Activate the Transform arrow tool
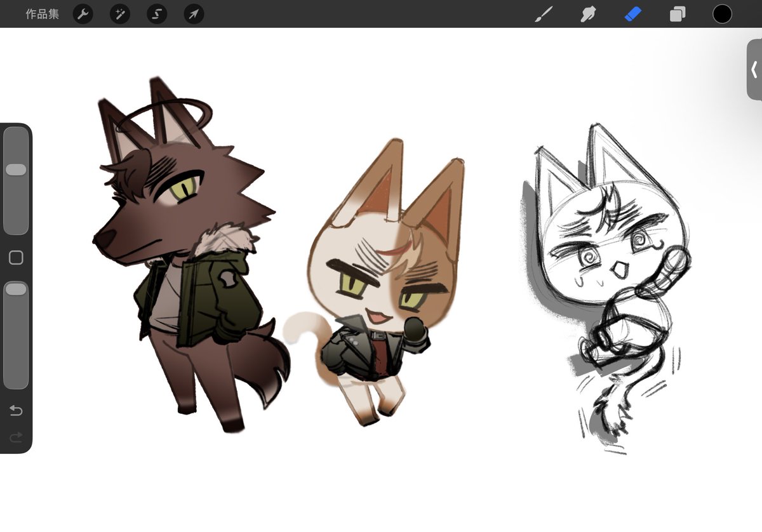The height and width of the screenshot is (532, 762). (x=194, y=14)
